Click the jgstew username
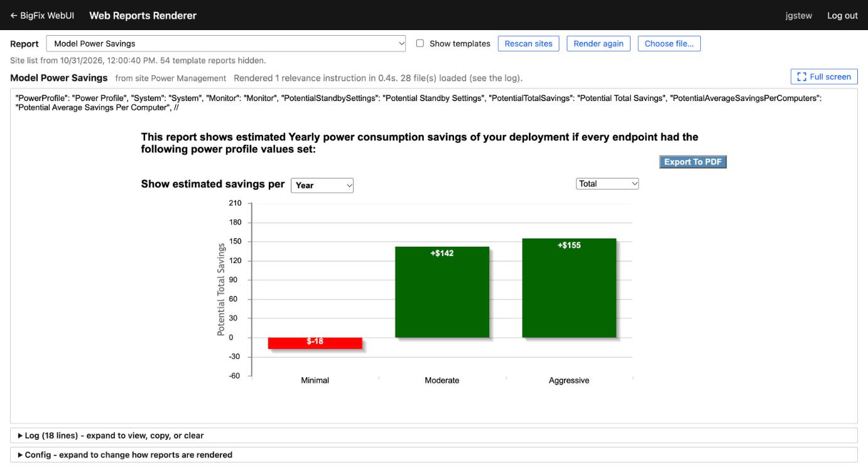 tap(798, 16)
